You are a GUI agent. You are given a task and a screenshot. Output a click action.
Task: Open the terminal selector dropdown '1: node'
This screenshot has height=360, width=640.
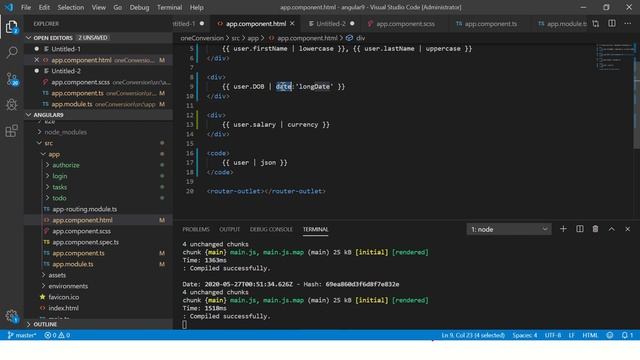[x=509, y=229]
